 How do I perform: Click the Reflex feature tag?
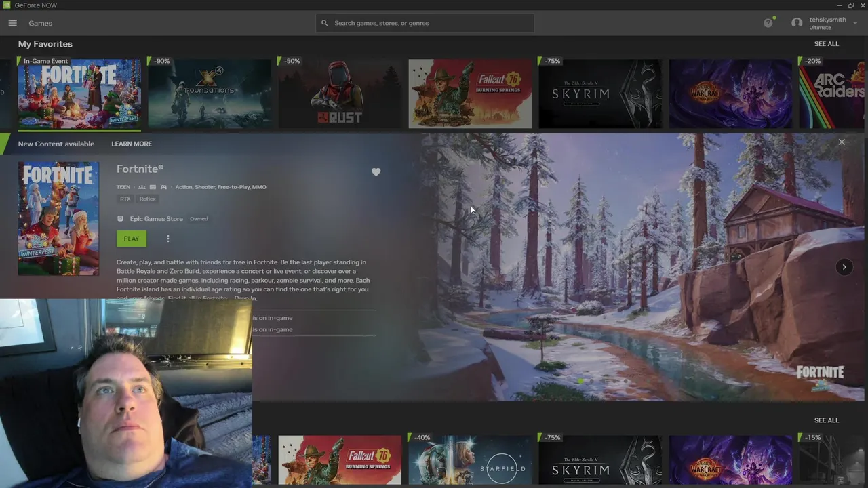(148, 199)
